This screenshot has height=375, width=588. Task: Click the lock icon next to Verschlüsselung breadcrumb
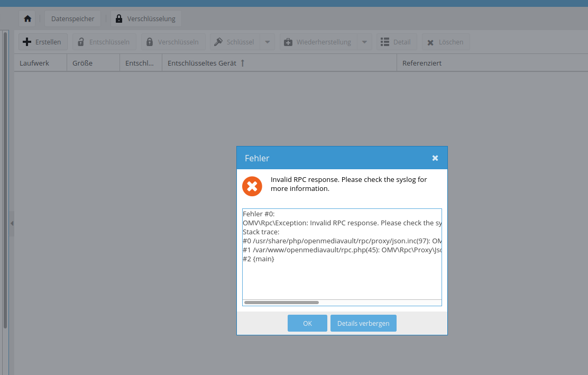pos(118,18)
